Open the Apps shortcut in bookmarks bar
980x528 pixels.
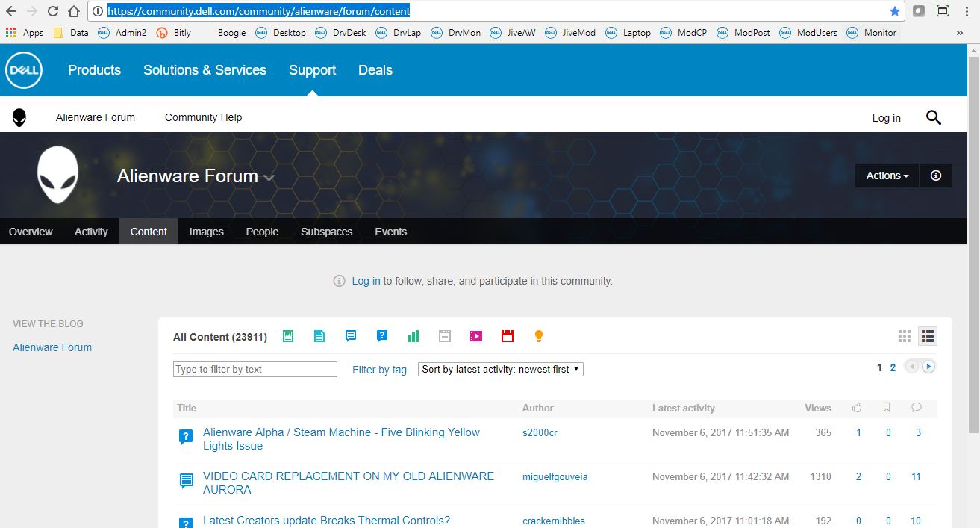25,33
